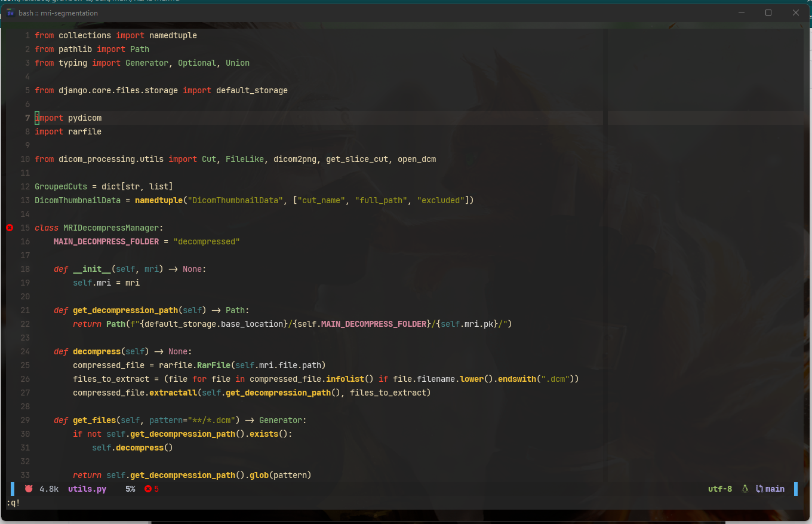Viewport: 812px width, 524px height.
Task: Maximize the bash mri-segmentation window
Action: tap(768, 13)
